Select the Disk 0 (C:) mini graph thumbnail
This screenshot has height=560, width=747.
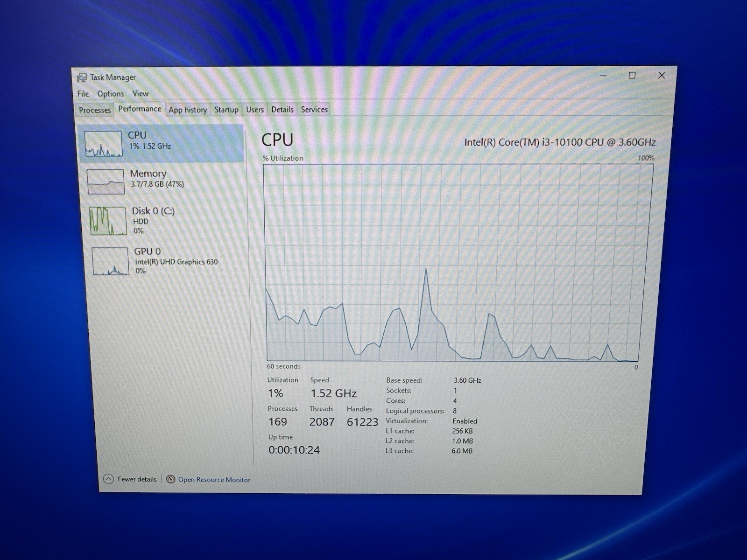(108, 221)
